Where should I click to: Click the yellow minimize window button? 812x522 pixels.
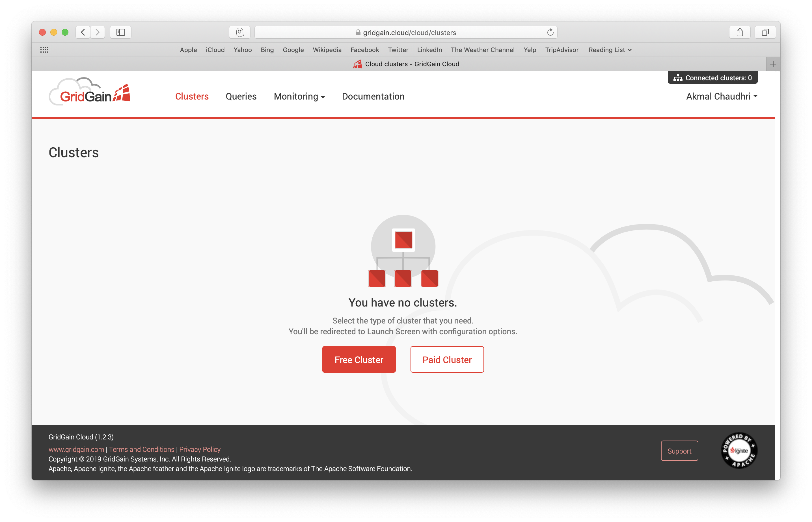coord(53,32)
